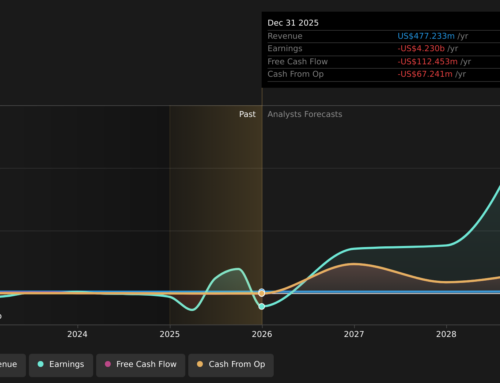The image size is (500, 383).
Task: Click the Free Cash Flow row label in tooltip
Action: coord(298,62)
